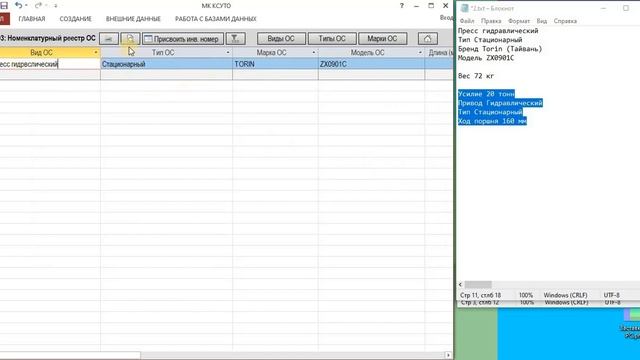Redo the last action in Access
The width and height of the screenshot is (640, 360).
coord(38,5)
